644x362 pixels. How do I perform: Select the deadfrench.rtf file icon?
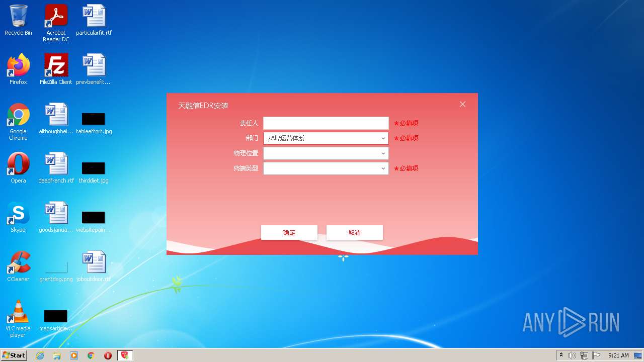point(56,168)
